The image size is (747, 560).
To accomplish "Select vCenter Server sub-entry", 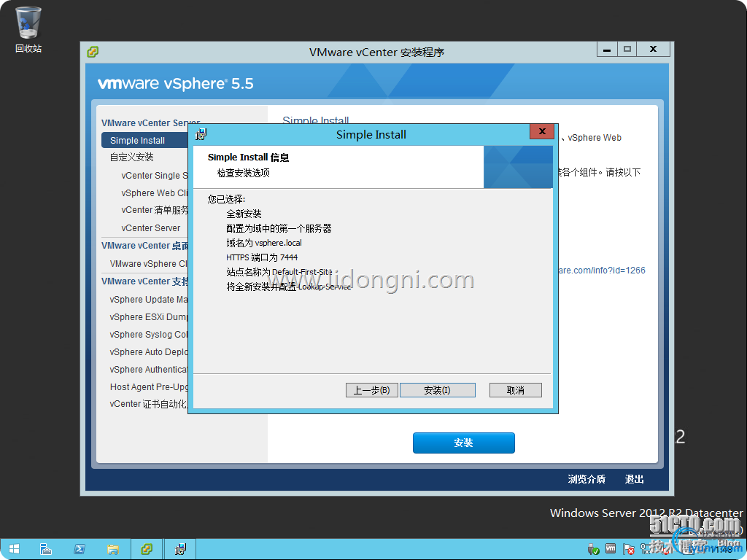I will [150, 228].
